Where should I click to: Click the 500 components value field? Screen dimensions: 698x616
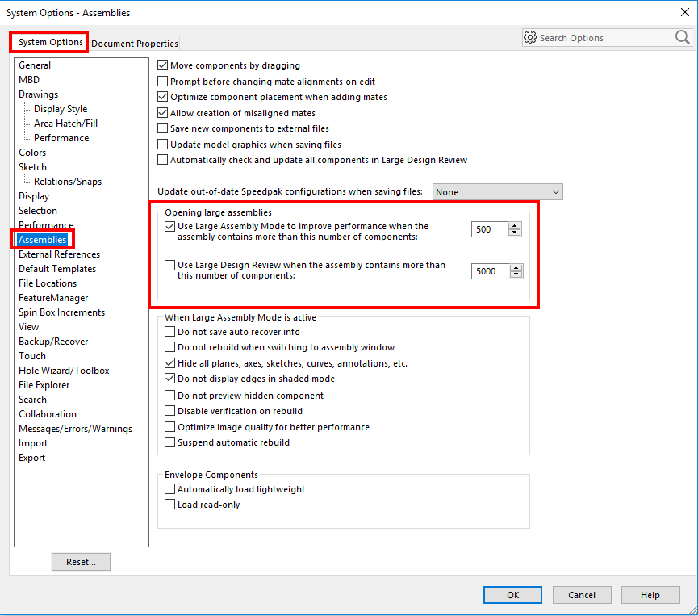pos(490,229)
